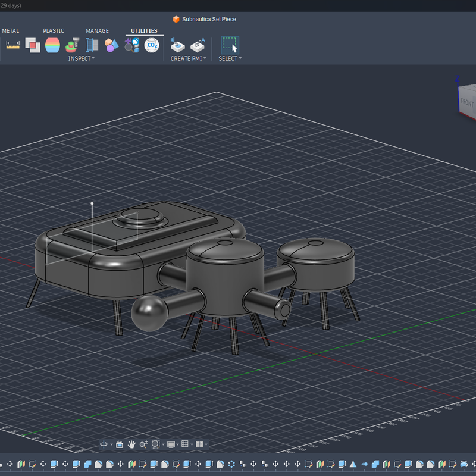Click the Viewports layout icon

pyautogui.click(x=199, y=444)
